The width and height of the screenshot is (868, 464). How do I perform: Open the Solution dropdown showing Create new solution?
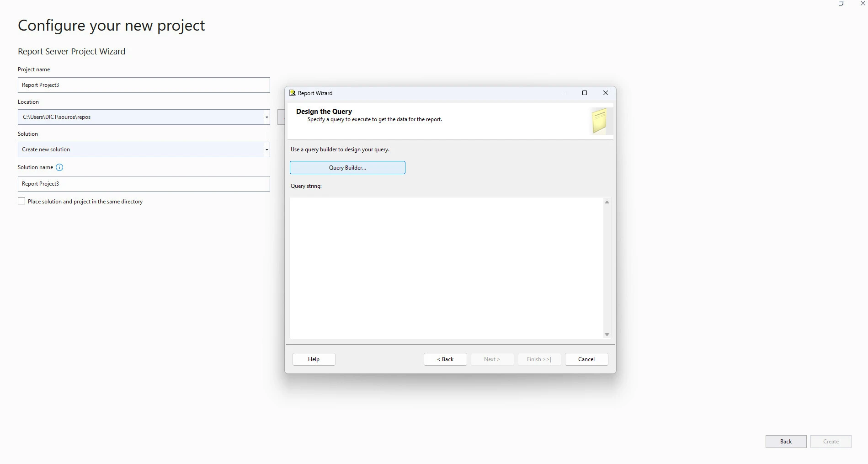tap(266, 149)
